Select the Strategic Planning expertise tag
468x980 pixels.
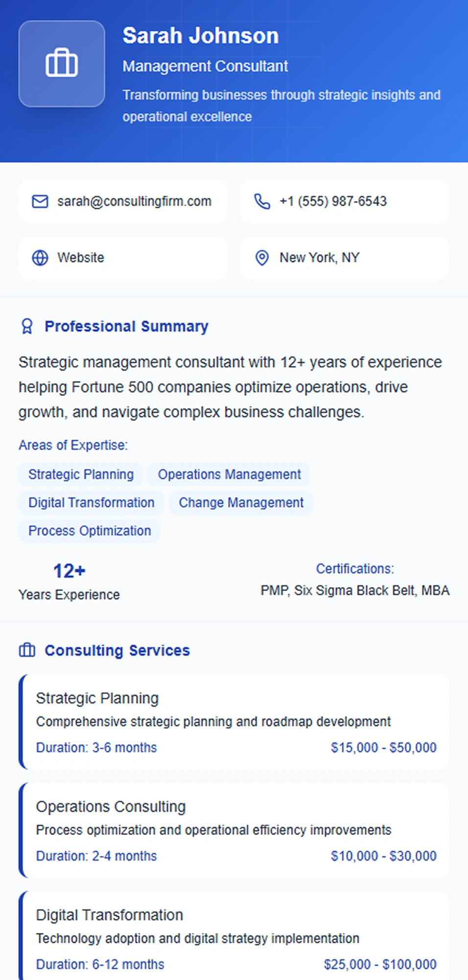(81, 474)
